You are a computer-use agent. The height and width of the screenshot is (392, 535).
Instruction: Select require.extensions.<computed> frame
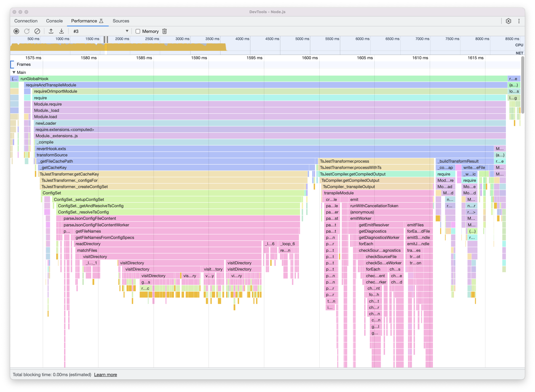click(x=270, y=129)
